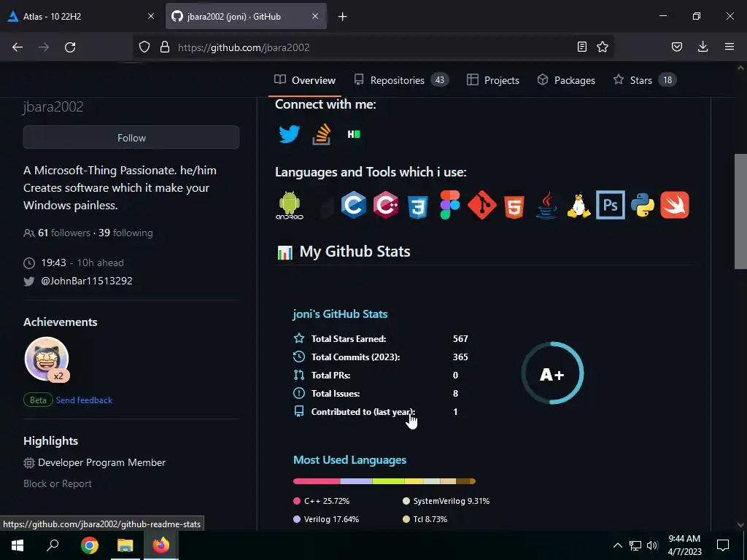Close the jbara2002 GitHub tab
Screen dimensions: 747x560
[315, 16]
